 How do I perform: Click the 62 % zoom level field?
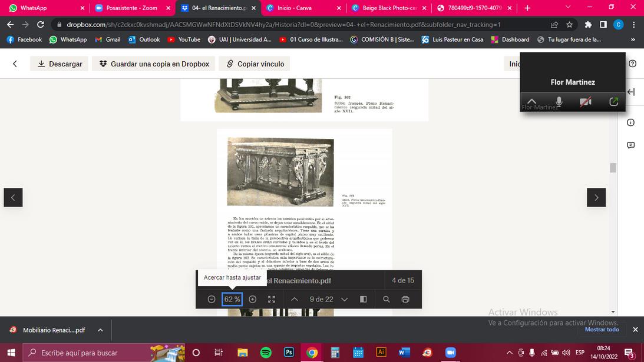(x=232, y=299)
